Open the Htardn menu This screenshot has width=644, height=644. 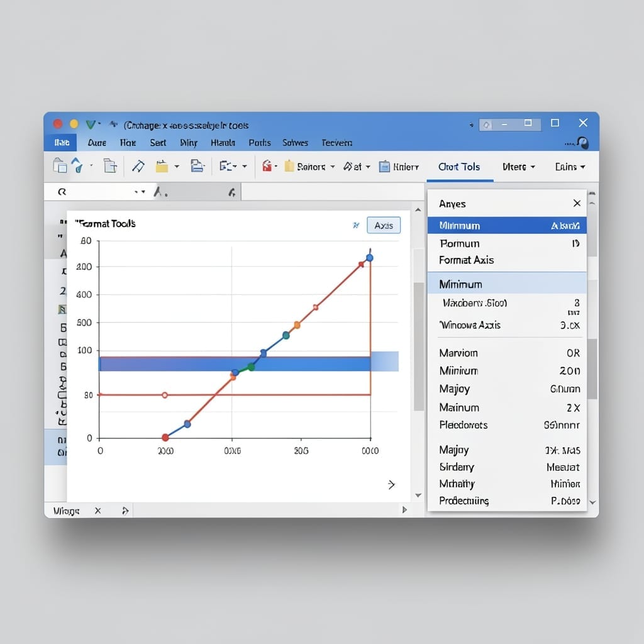pos(223,143)
